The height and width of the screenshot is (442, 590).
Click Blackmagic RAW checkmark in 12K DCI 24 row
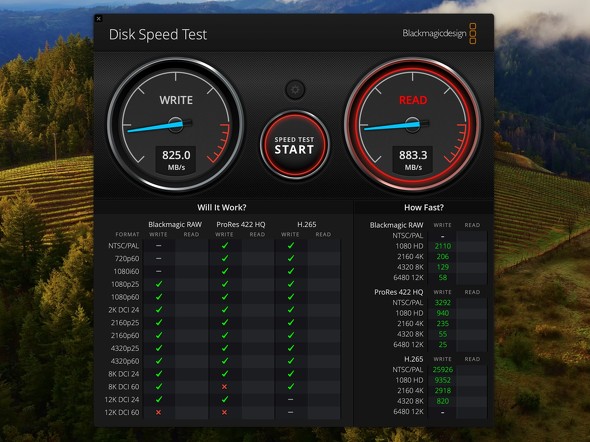tap(159, 399)
